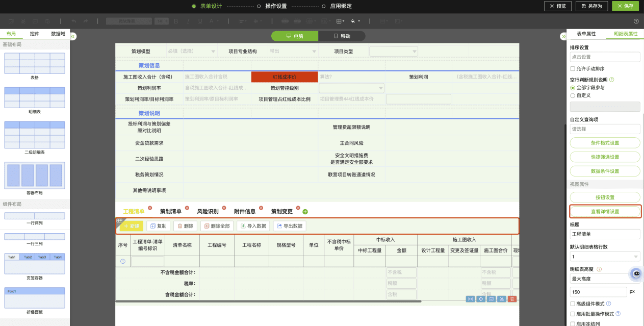The width and height of the screenshot is (644, 326).
Task: Open the 附件信息 tab
Action: click(245, 212)
